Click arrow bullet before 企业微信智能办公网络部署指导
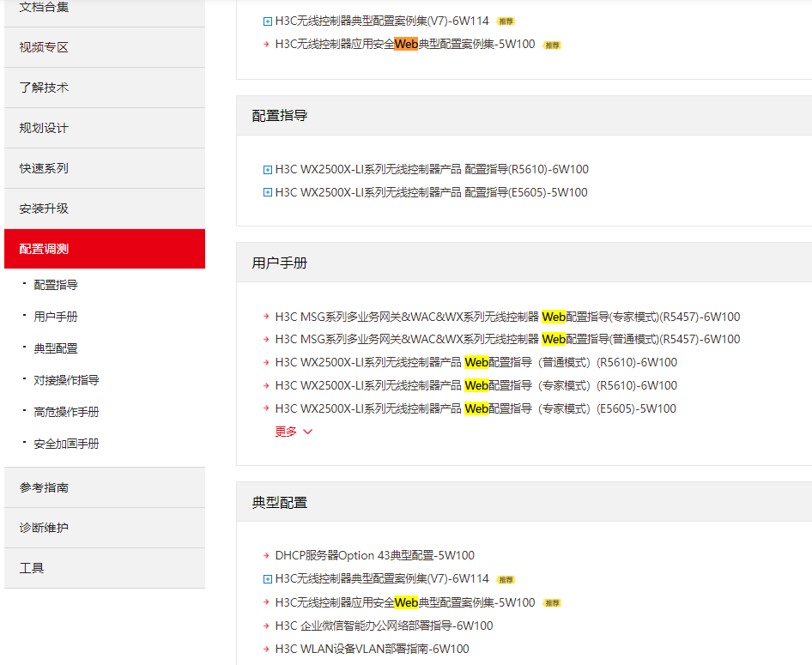The width and height of the screenshot is (812, 665). pos(266,626)
